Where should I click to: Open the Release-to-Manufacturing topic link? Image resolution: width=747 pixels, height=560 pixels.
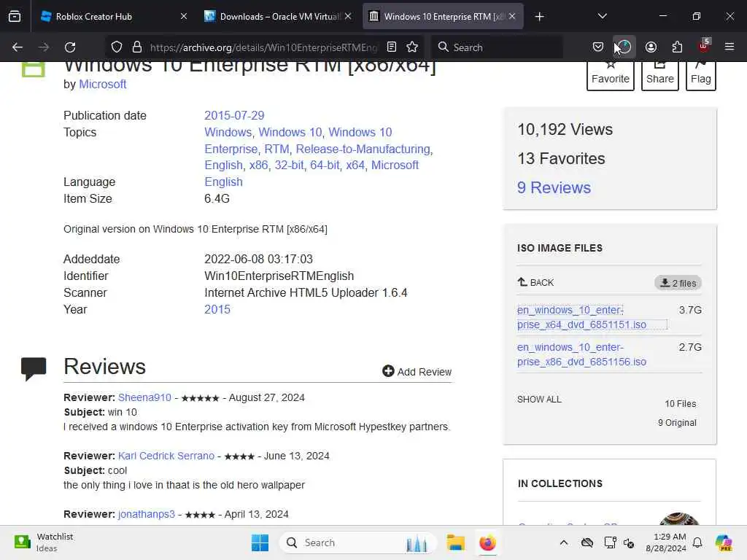coord(363,149)
